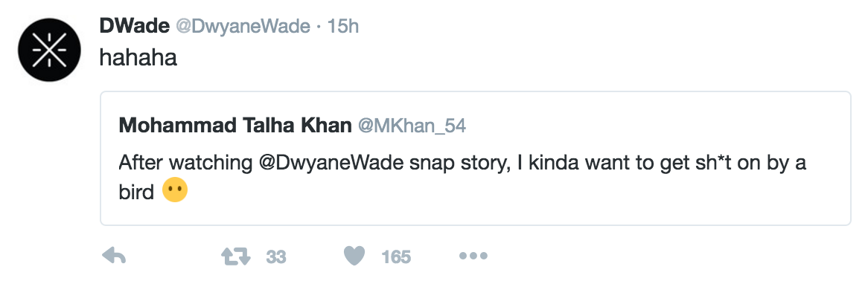Click the 'hahaha' tweet text
868x284 pixels.
point(138,57)
